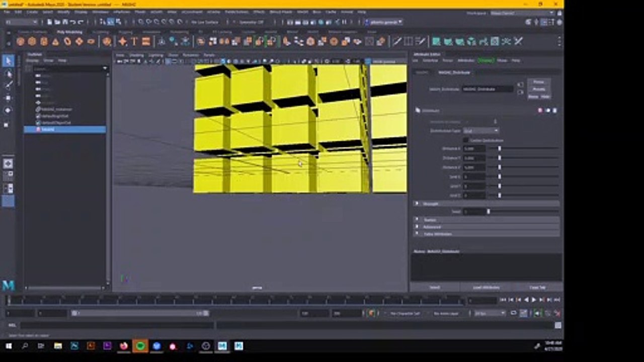
Task: Click the undo arrow in status line
Action: point(73,22)
